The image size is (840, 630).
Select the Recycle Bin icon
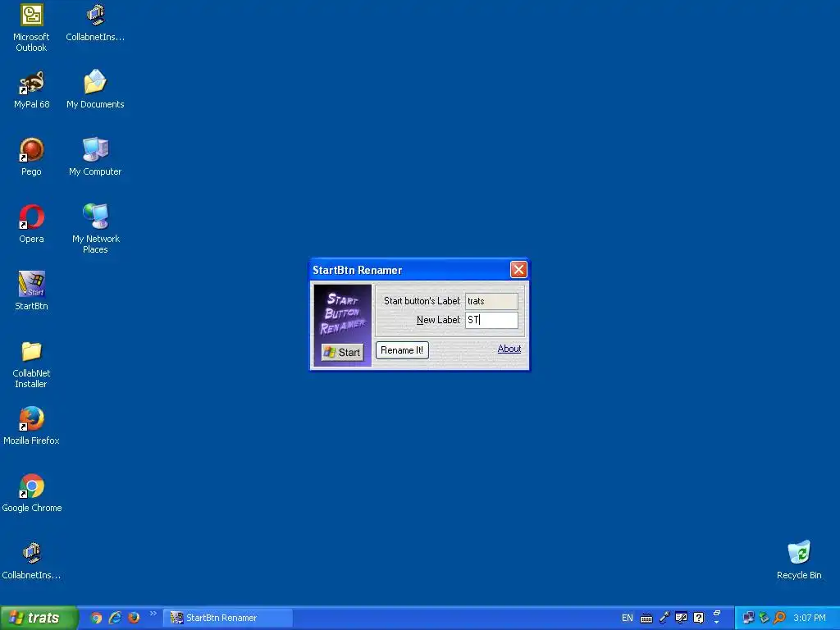tap(799, 560)
